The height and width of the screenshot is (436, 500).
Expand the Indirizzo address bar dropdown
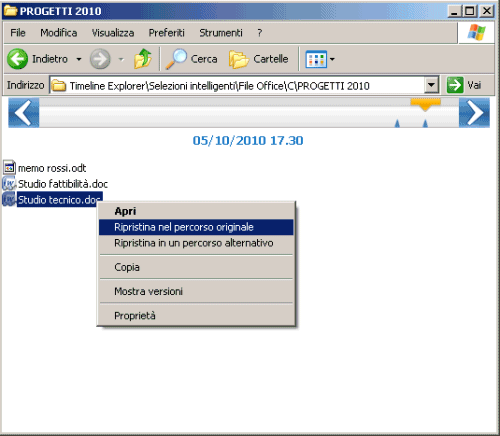click(431, 85)
